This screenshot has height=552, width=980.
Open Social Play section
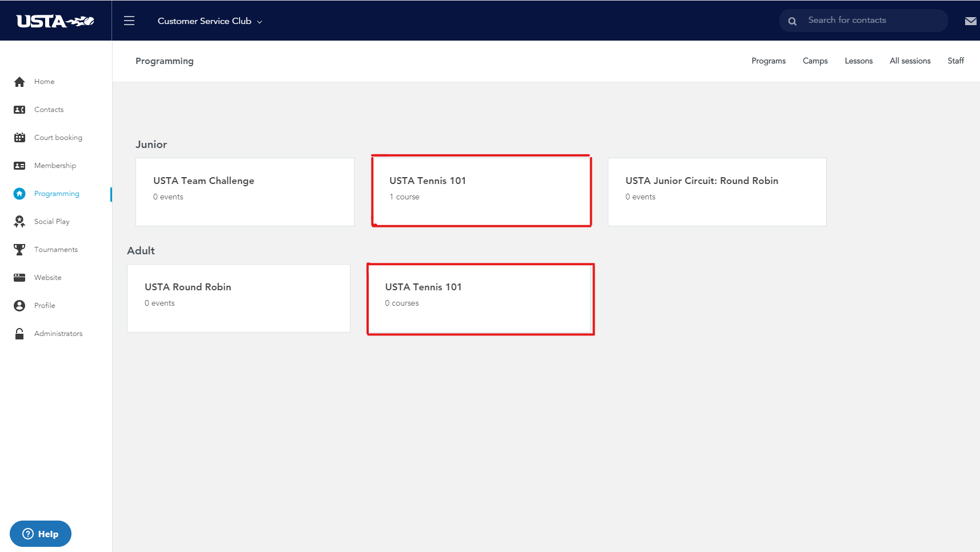pos(51,222)
